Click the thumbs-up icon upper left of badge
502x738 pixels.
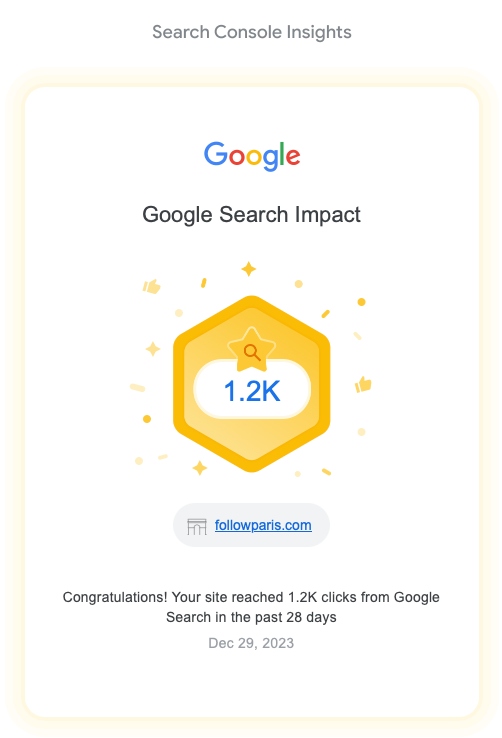(151, 286)
